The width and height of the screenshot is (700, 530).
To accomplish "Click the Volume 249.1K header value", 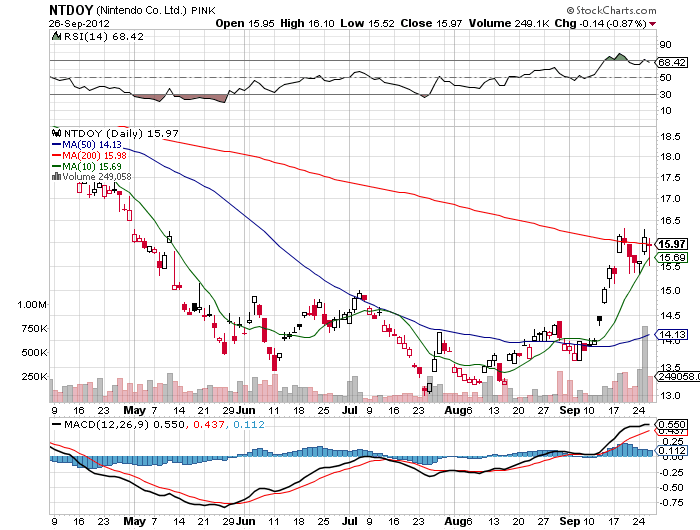I will point(509,23).
